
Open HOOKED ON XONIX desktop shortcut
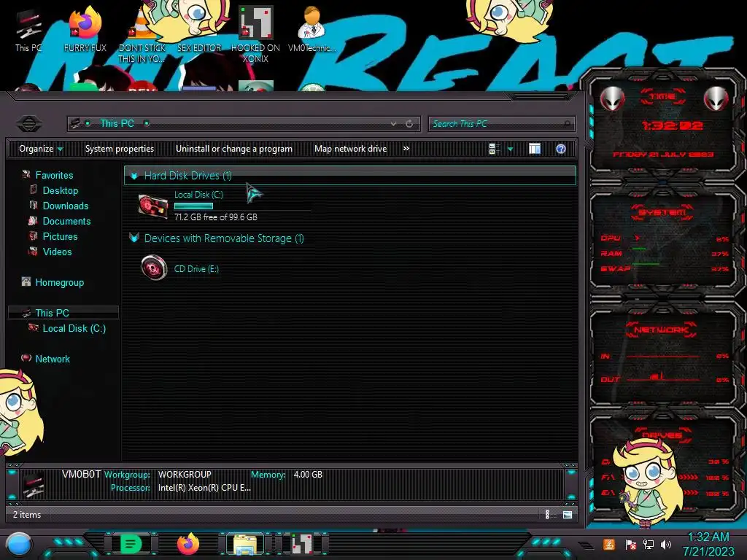point(255,36)
